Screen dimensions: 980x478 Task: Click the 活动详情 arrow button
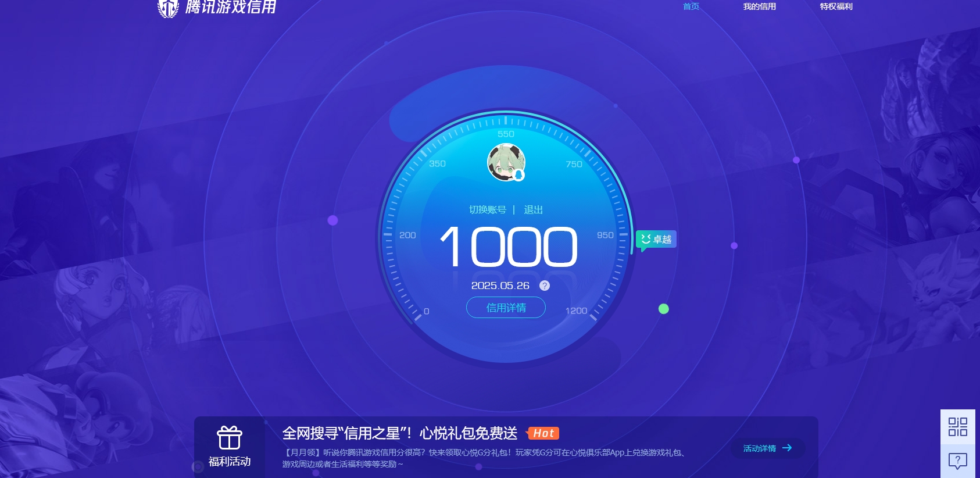[x=768, y=448]
